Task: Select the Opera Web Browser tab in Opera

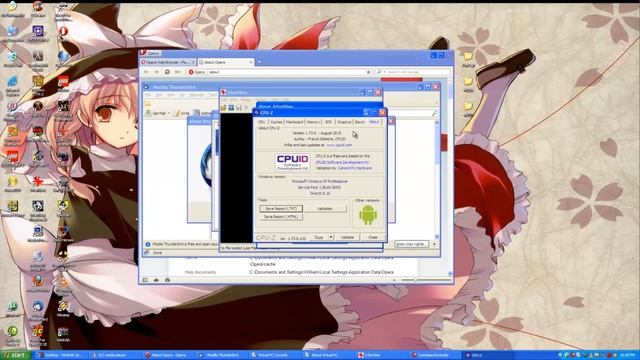Action: 168,62
